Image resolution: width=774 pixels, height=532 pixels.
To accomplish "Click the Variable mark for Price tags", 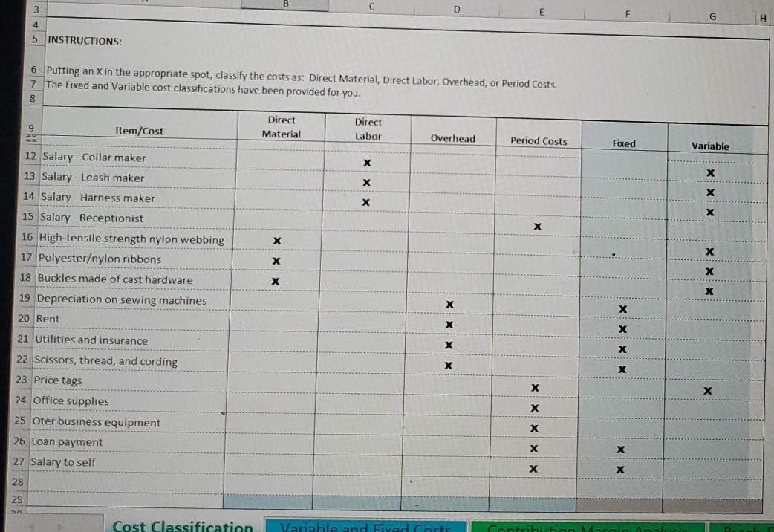I will pyautogui.click(x=707, y=391).
